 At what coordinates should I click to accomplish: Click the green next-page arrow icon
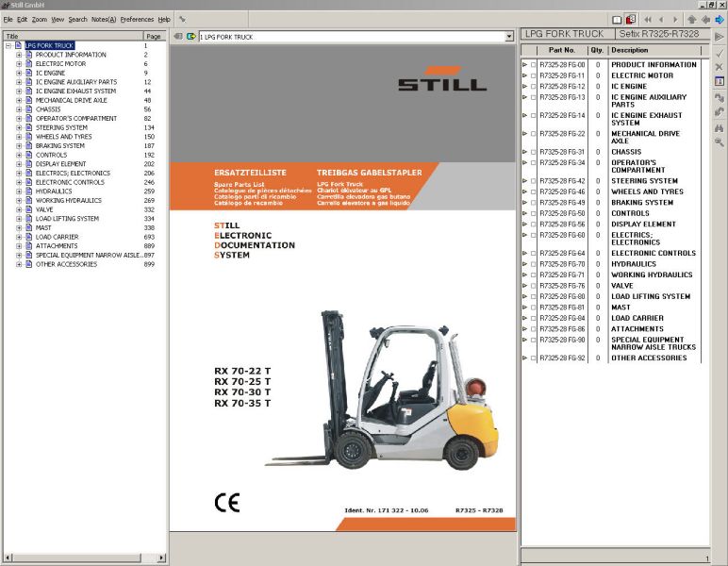coord(190,37)
